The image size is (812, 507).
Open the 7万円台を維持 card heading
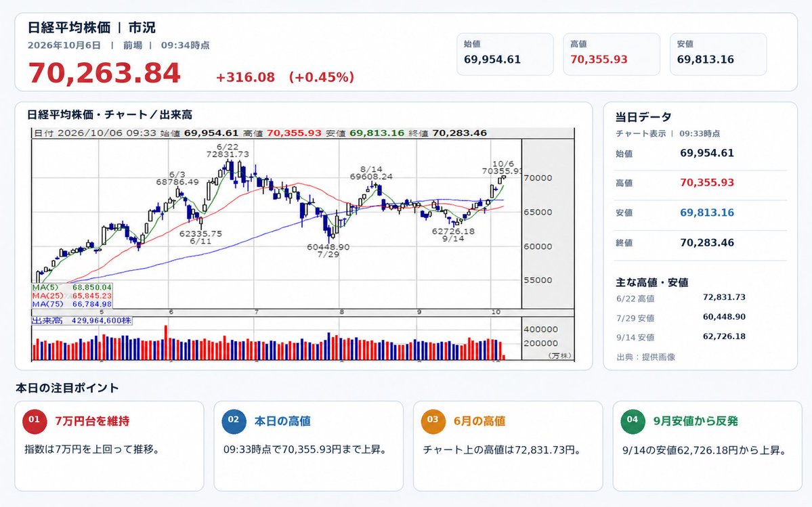pos(92,421)
